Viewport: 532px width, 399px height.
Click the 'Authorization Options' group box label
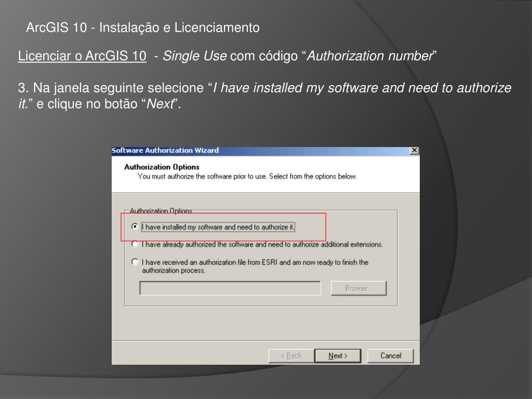point(161,211)
